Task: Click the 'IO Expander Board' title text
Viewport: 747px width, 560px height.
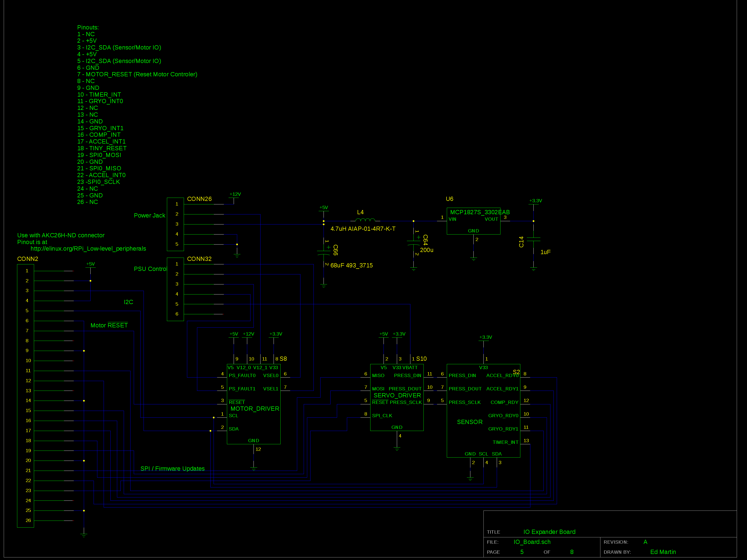Action: [549, 532]
